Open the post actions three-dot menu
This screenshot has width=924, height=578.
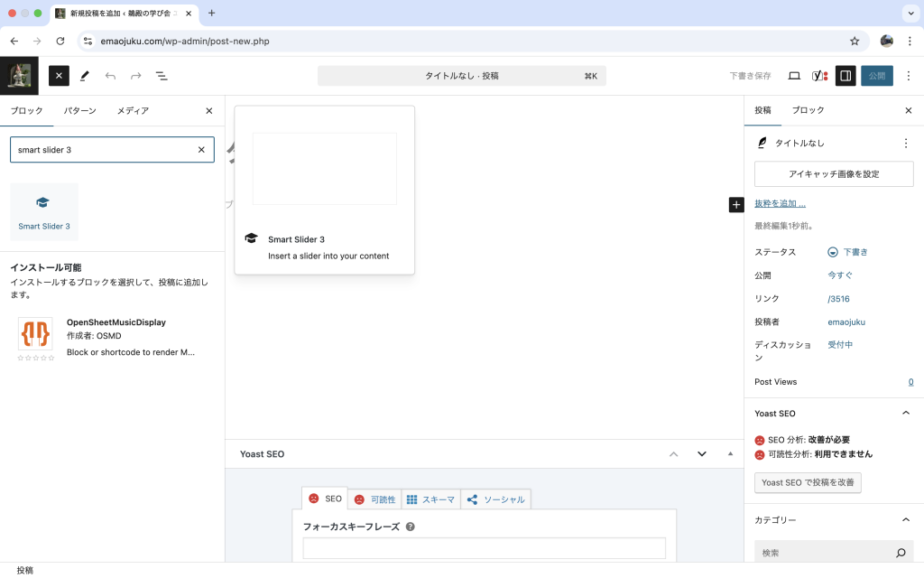(x=906, y=144)
